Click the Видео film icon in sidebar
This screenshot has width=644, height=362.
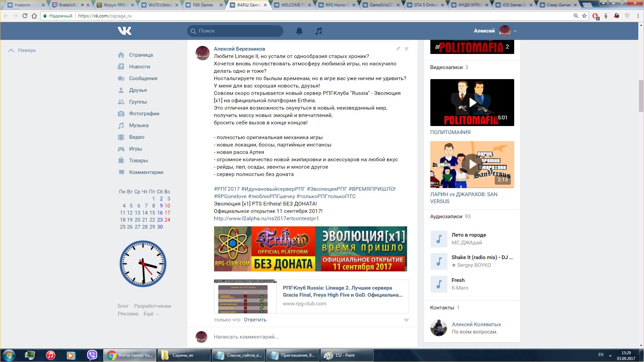121,137
